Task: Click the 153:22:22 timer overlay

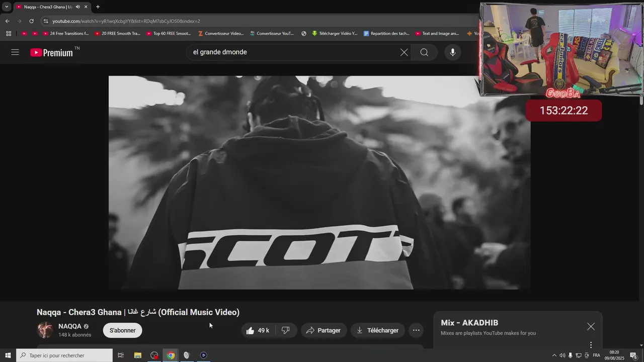Action: click(563, 111)
